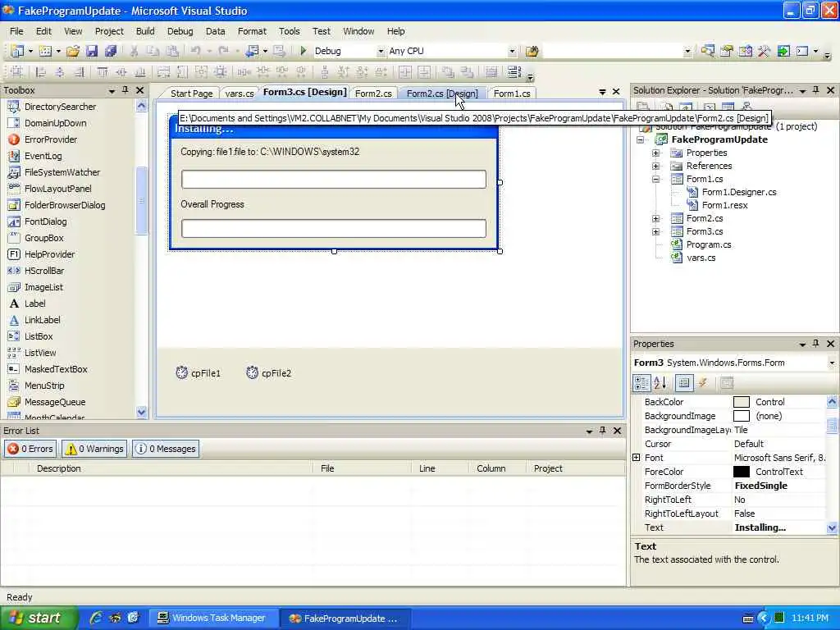Click the Windows Task Manager tray icon
This screenshot has height=630, width=840.
point(780,618)
